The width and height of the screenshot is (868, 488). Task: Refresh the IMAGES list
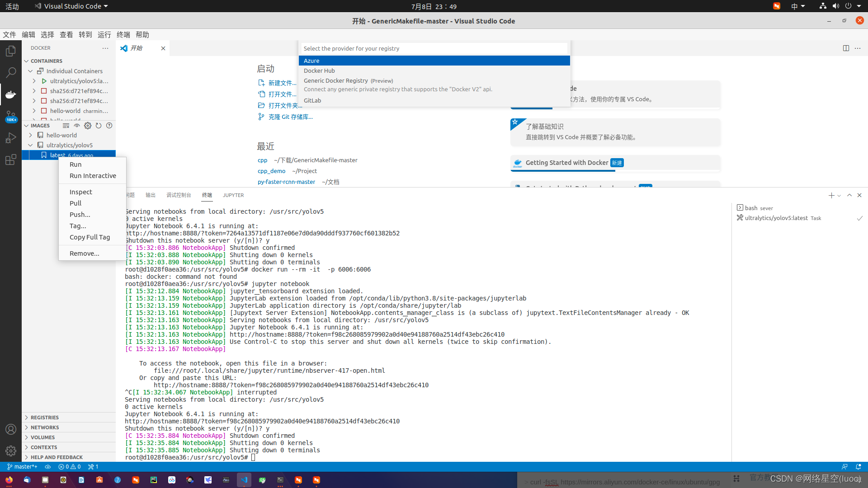pyautogui.click(x=99, y=126)
